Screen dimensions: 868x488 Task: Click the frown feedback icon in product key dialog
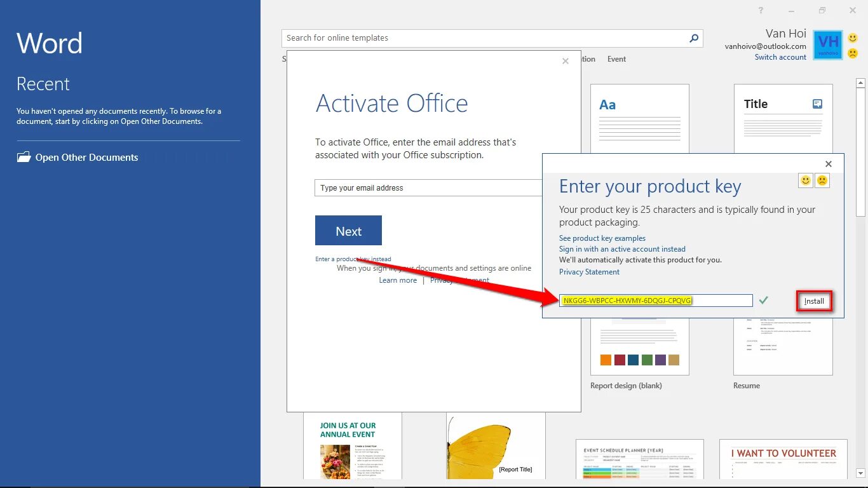pyautogui.click(x=822, y=180)
